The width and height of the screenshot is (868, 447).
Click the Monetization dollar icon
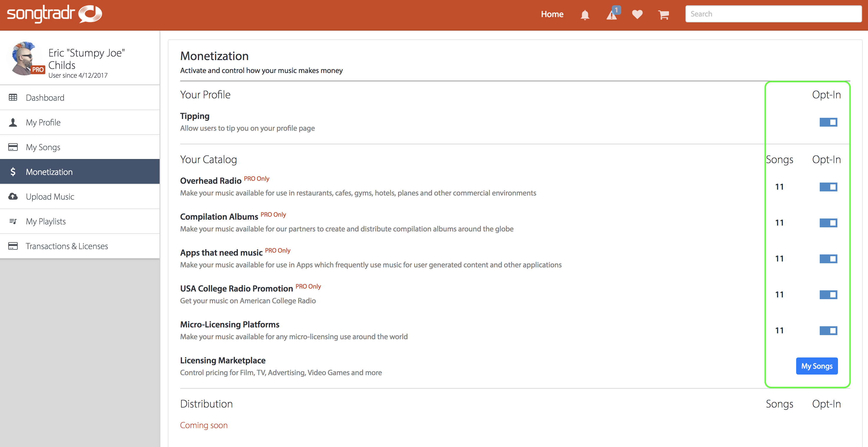[13, 172]
